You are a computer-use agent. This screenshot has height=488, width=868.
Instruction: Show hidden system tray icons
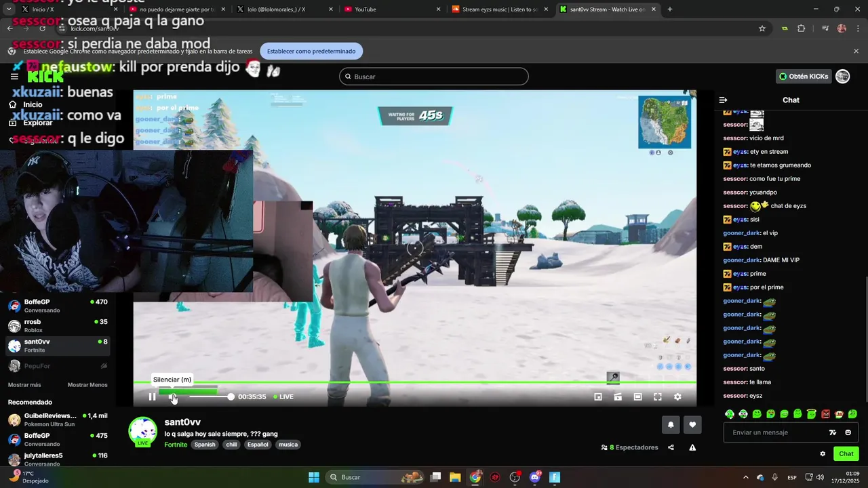point(745,477)
